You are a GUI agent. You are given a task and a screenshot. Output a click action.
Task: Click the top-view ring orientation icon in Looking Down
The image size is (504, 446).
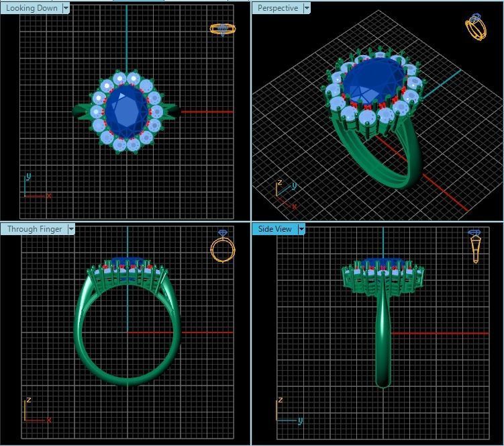223,30
